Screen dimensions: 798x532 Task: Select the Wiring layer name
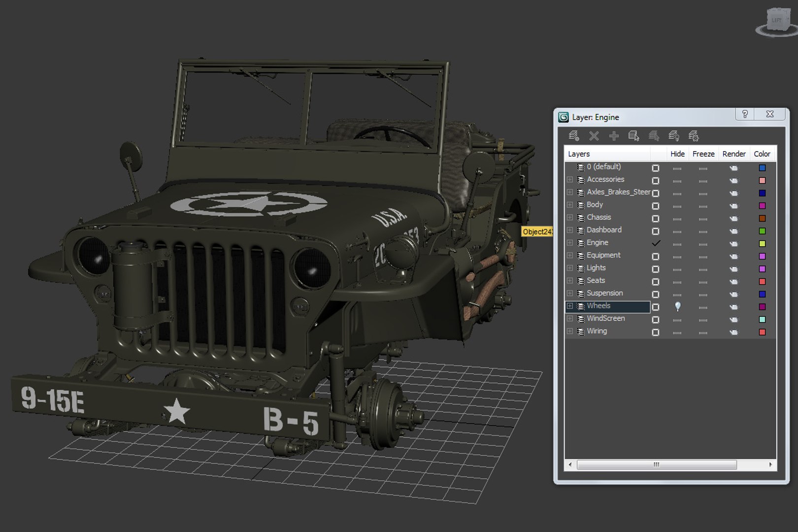pyautogui.click(x=597, y=331)
